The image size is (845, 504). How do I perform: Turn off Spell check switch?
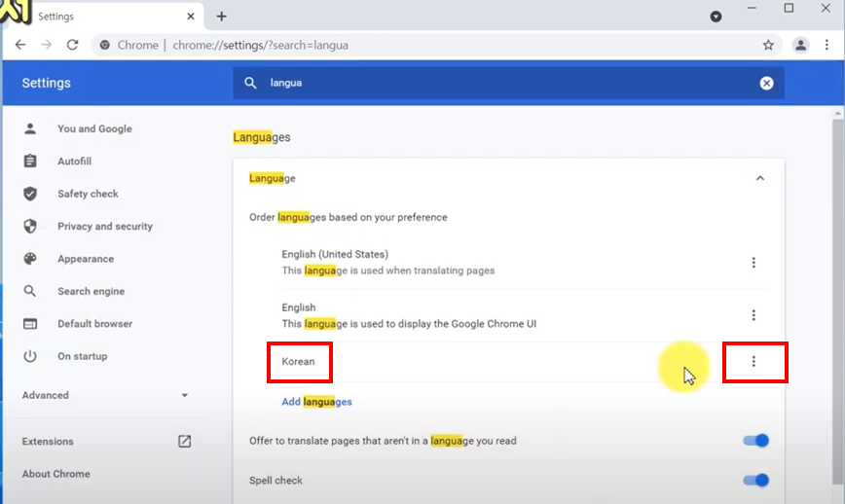755,480
